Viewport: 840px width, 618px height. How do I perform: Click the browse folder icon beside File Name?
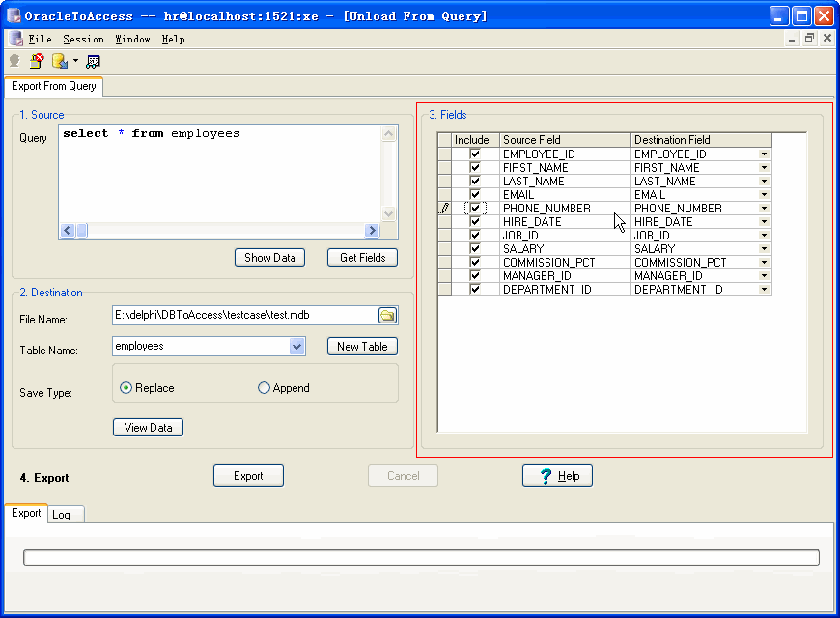pos(387,315)
